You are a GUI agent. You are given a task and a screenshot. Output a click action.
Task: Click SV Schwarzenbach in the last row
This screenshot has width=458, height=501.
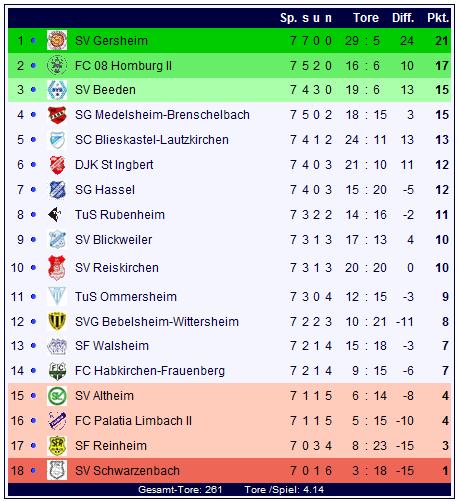pos(127,471)
